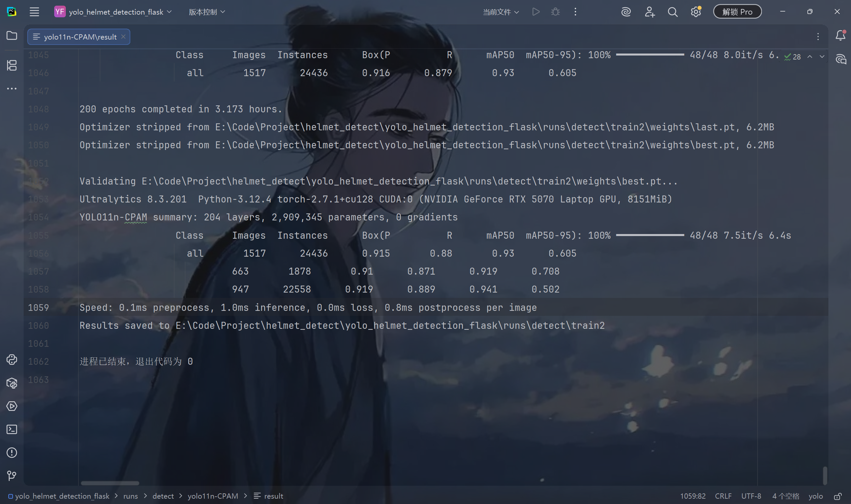Open more run actions menu

(575, 12)
